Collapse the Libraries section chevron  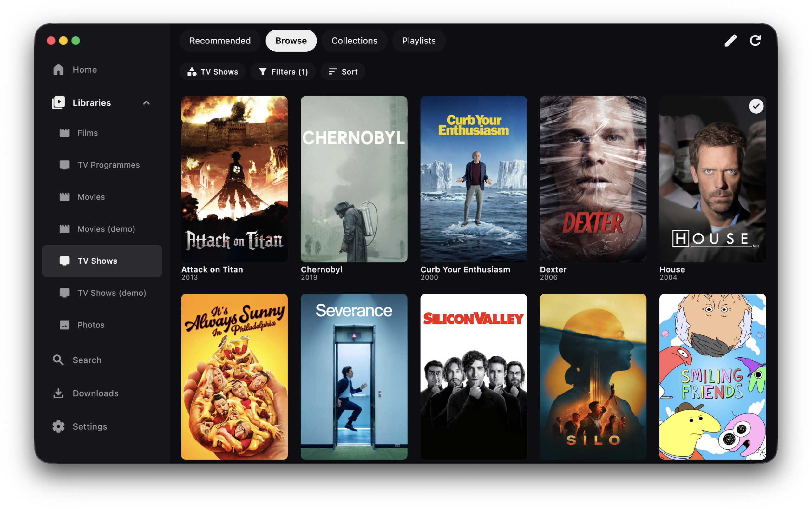click(x=146, y=103)
